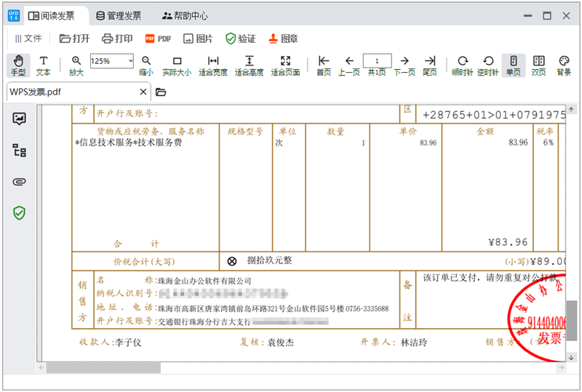Viewport: 582px width, 392px height.
Task: Click the 图章 stamp button
Action: 284,39
